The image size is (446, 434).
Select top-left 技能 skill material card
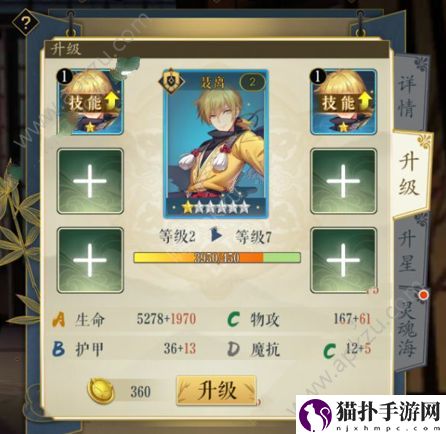[90, 102]
